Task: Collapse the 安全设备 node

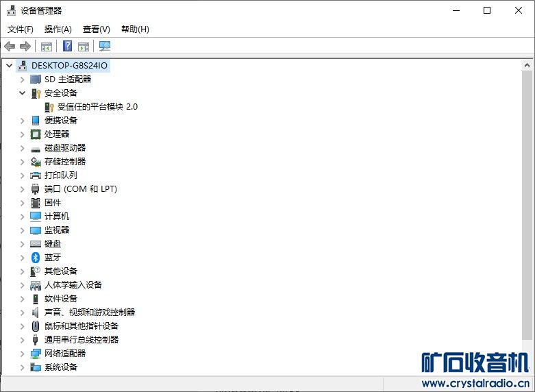Action: (x=22, y=93)
